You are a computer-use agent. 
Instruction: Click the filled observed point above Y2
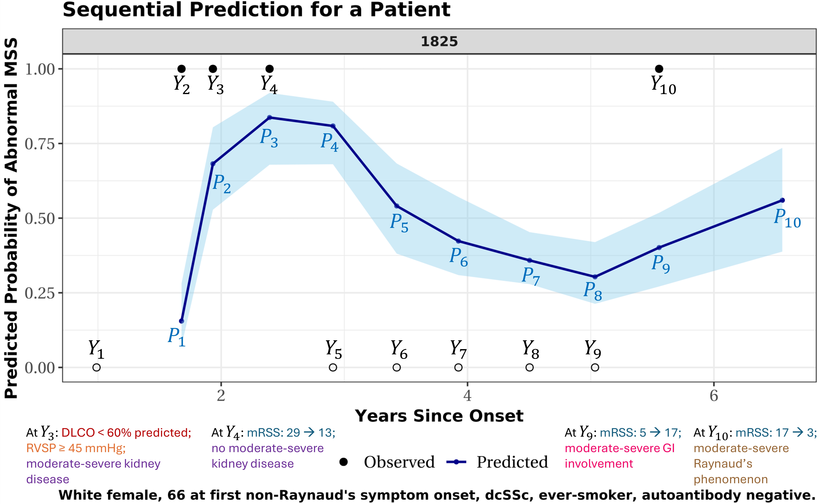coord(181,69)
